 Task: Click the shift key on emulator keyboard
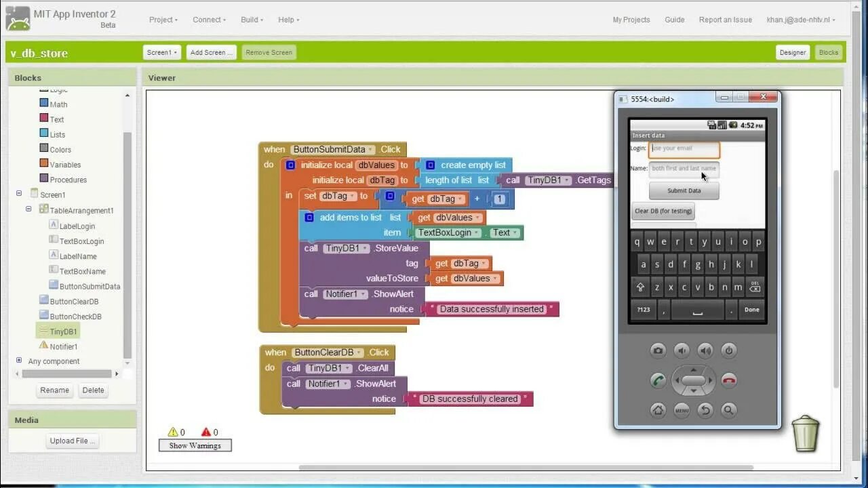click(x=639, y=287)
